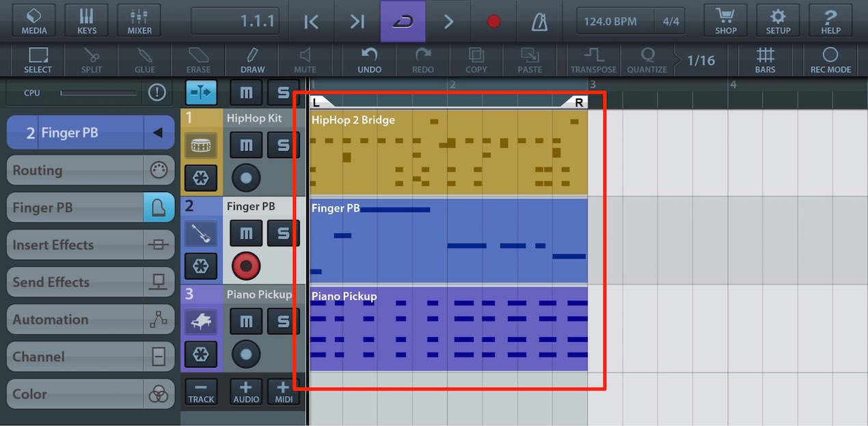Toggle global solo S above tracks
Viewport: 868px width, 426px height.
(x=283, y=92)
